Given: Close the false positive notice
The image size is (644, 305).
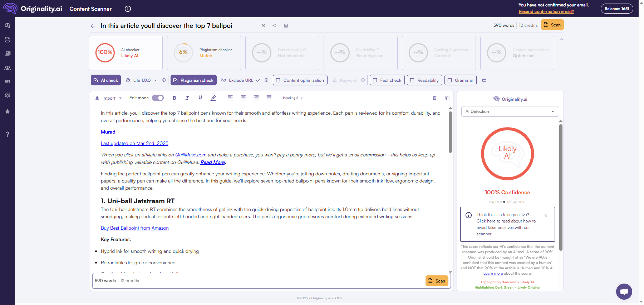Looking at the screenshot, I should pos(546,215).
